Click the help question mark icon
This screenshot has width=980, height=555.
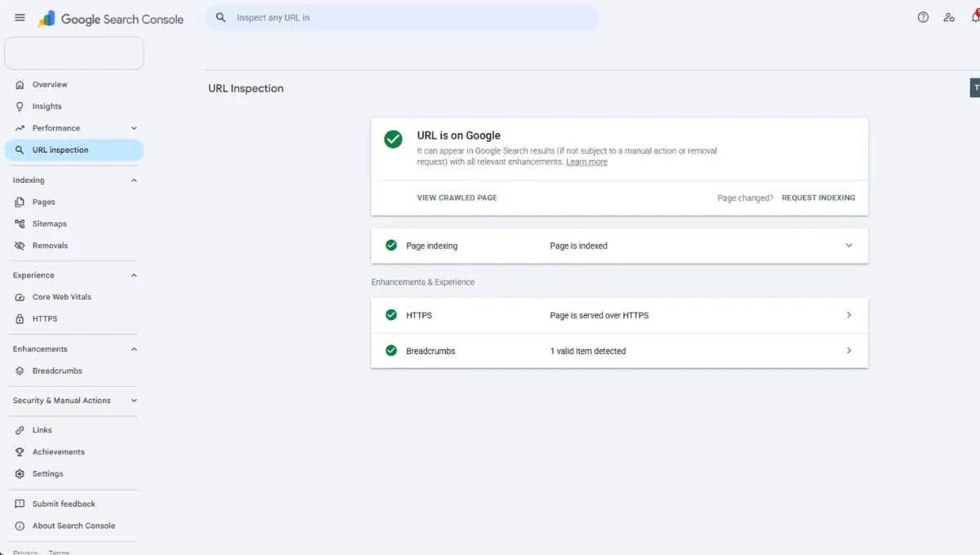[x=923, y=17]
